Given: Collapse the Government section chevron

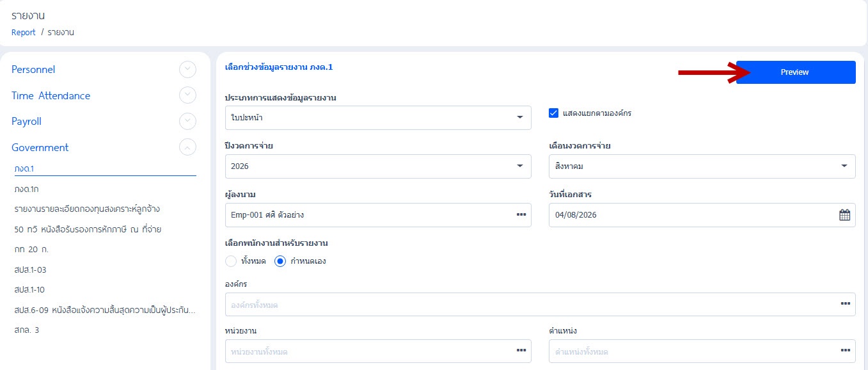Looking at the screenshot, I should 187,147.
